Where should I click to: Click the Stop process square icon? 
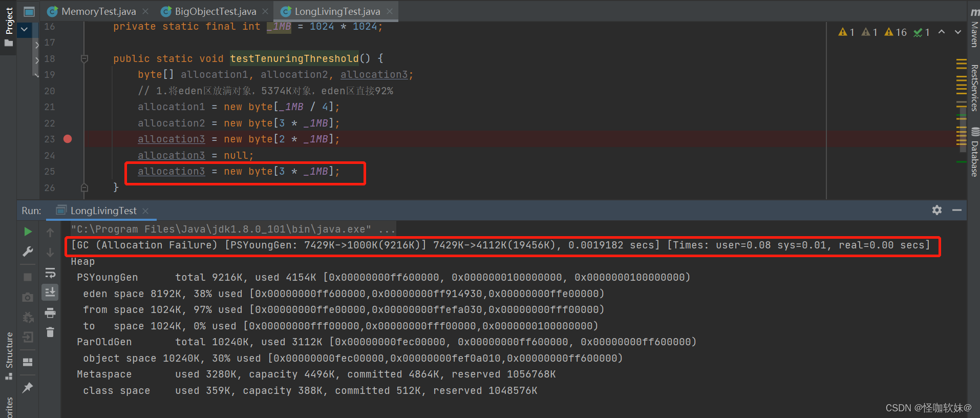(28, 277)
